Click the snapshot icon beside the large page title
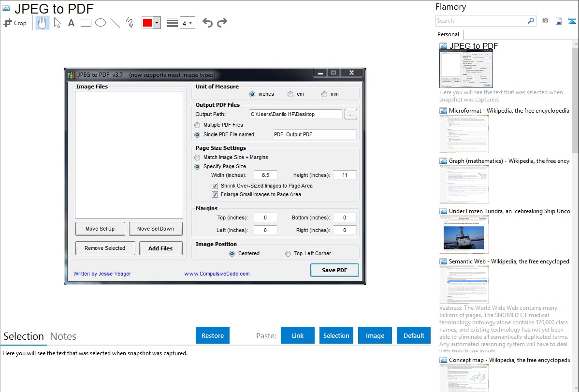Screen dimensions: 579x392 [6, 8]
